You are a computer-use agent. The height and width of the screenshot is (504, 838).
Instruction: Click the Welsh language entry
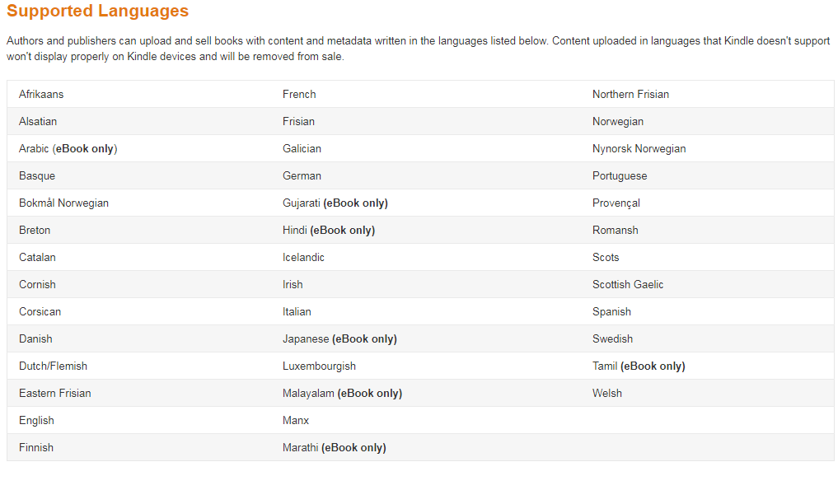pyautogui.click(x=607, y=393)
